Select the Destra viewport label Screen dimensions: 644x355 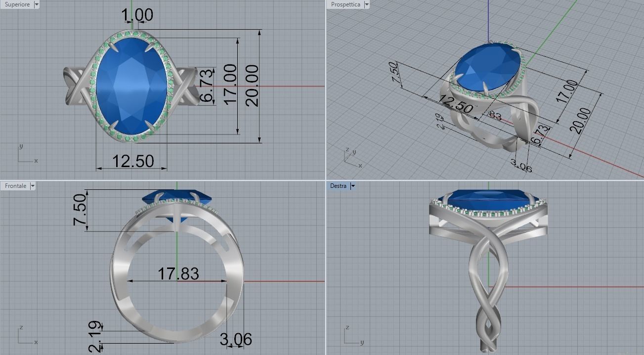tap(338, 186)
